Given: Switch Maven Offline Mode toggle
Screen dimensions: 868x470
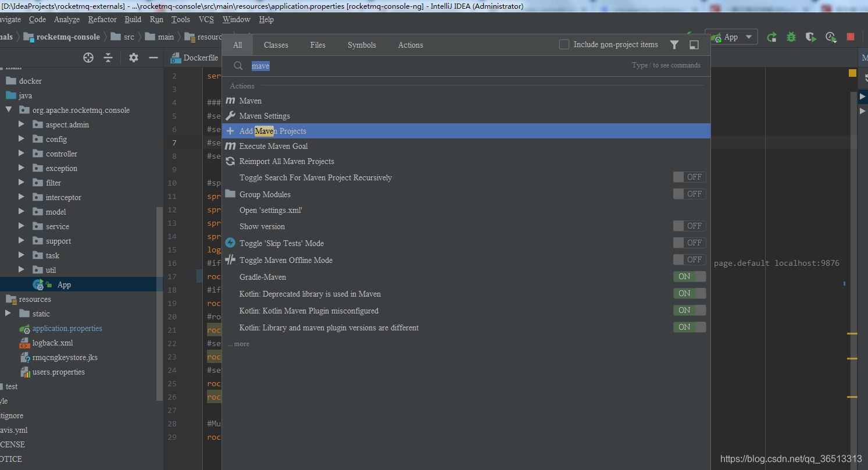Looking at the screenshot, I should [x=690, y=259].
